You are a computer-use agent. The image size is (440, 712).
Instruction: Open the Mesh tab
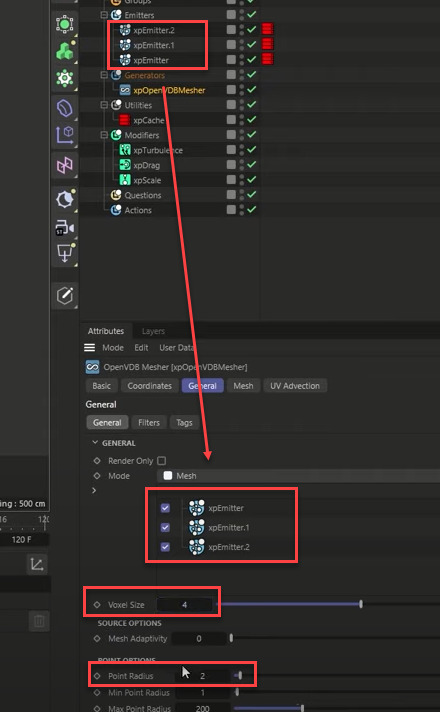tap(243, 386)
